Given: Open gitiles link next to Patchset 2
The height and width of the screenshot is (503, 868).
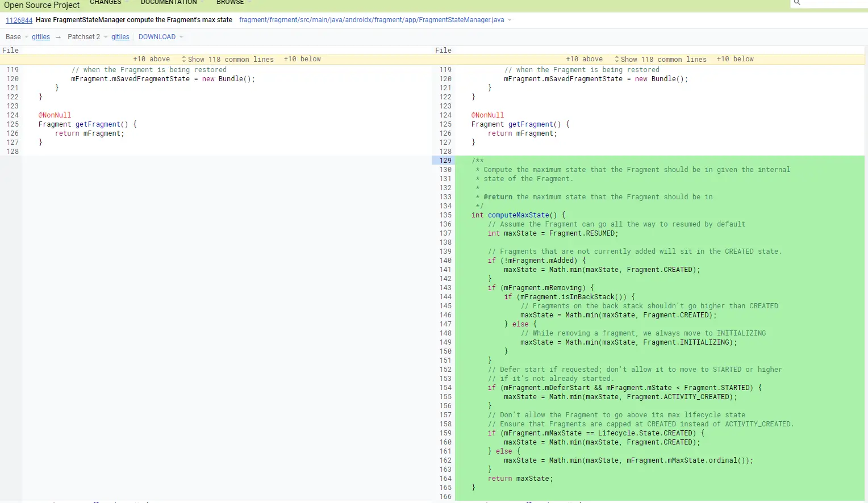Looking at the screenshot, I should [x=120, y=37].
